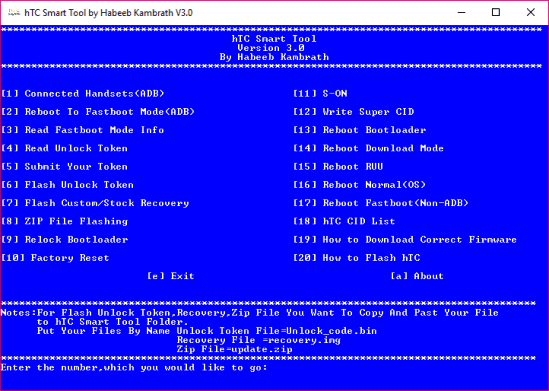Click [15] Reboot RUU entry
Screen dimensions: 549x391
click(x=338, y=166)
